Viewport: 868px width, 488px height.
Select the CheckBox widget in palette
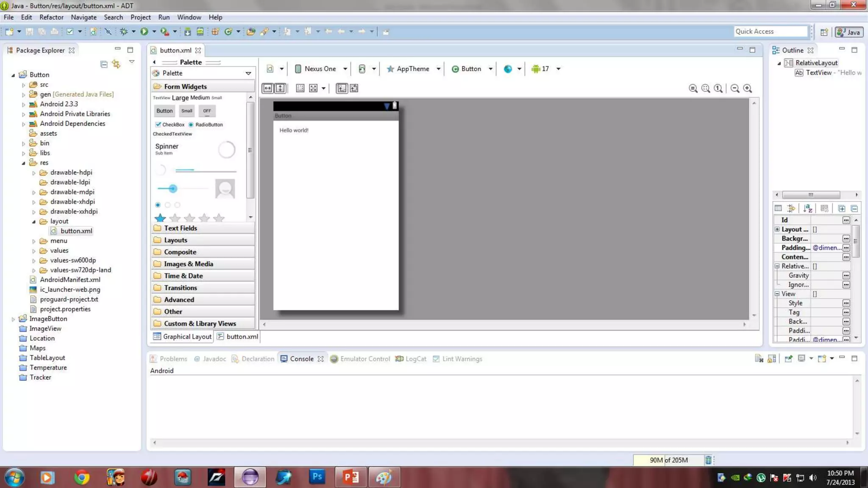pos(169,125)
